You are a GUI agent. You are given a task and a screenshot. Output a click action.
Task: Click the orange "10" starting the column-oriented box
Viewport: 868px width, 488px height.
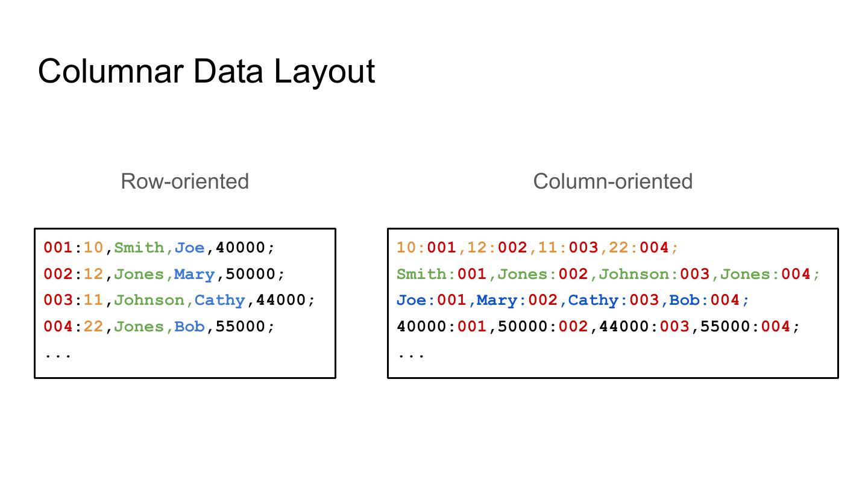[407, 248]
